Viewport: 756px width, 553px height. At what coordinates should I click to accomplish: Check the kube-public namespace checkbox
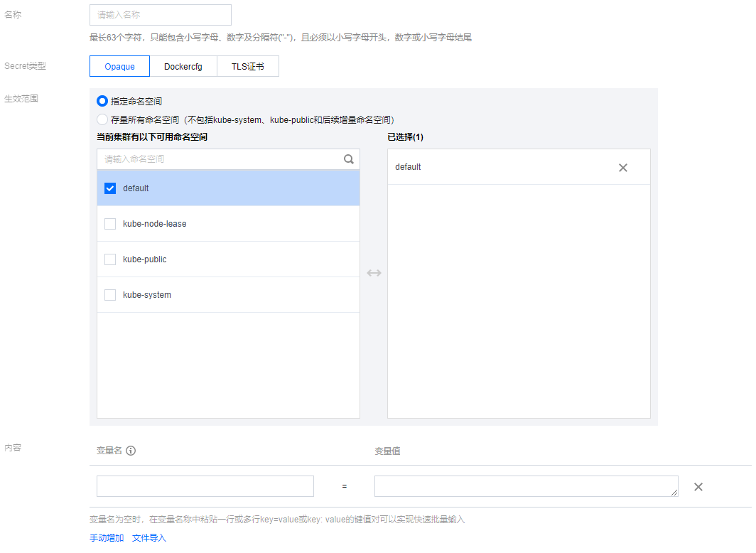(110, 259)
